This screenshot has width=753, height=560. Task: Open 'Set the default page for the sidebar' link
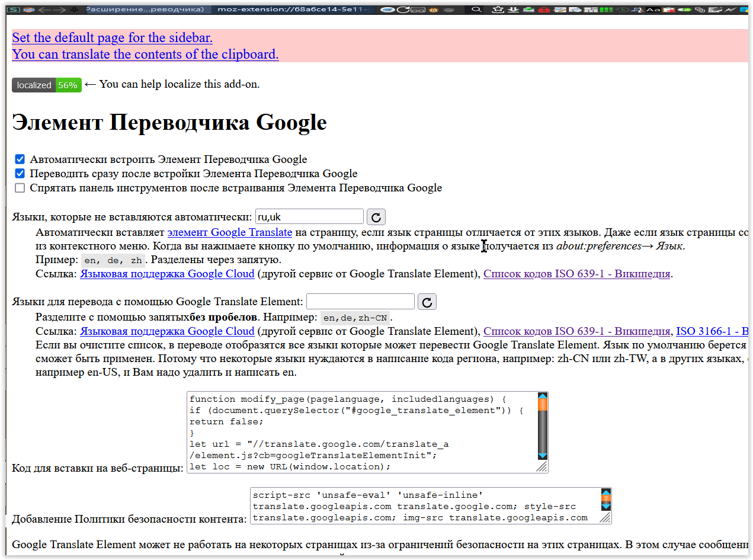point(112,37)
